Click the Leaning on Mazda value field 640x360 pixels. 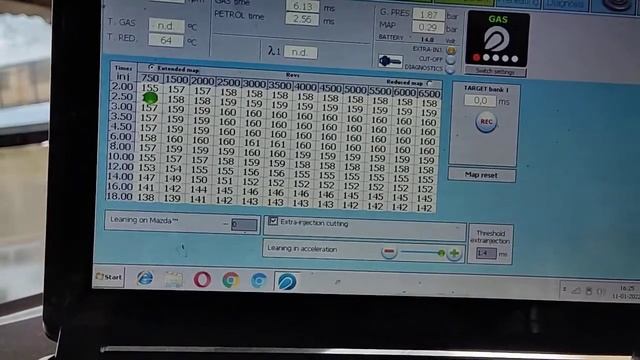coord(244,224)
